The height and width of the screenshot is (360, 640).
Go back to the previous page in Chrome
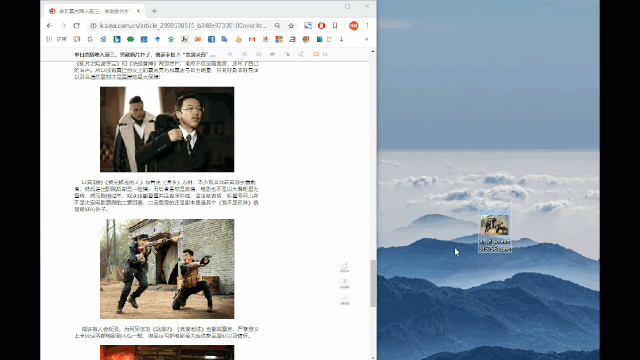coord(50,26)
